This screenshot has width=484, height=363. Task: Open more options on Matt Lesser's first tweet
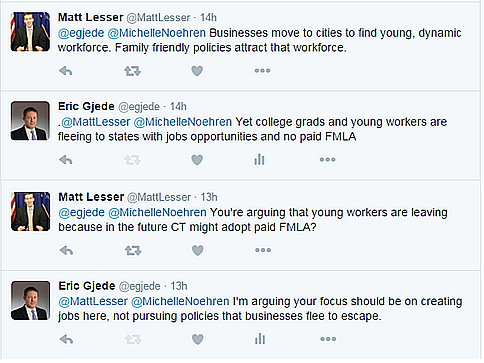(x=262, y=71)
